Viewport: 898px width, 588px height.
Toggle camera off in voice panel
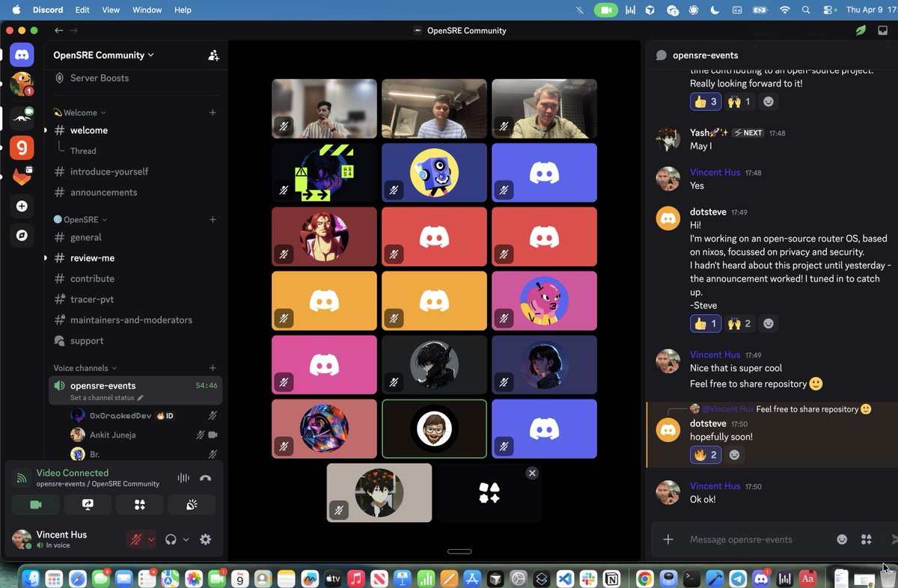(x=35, y=505)
